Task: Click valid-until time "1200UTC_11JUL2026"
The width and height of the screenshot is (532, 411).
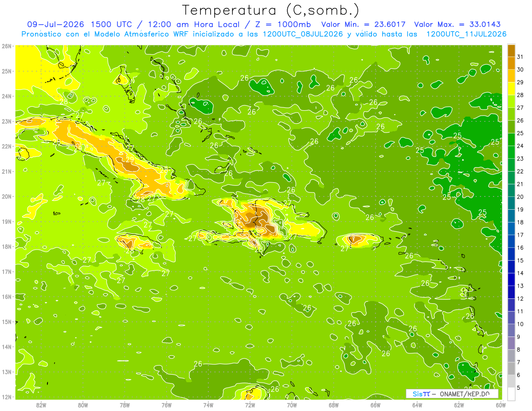Action: pos(466,34)
